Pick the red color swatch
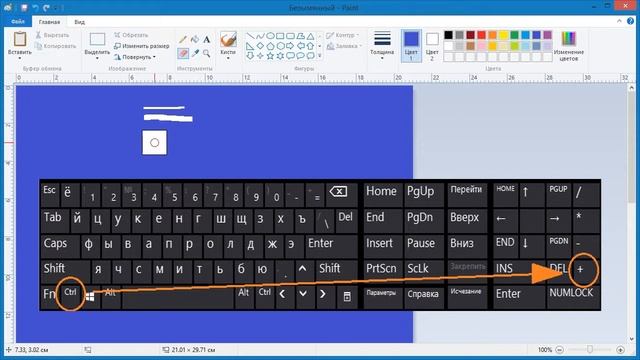The height and width of the screenshot is (360, 640). (x=482, y=35)
